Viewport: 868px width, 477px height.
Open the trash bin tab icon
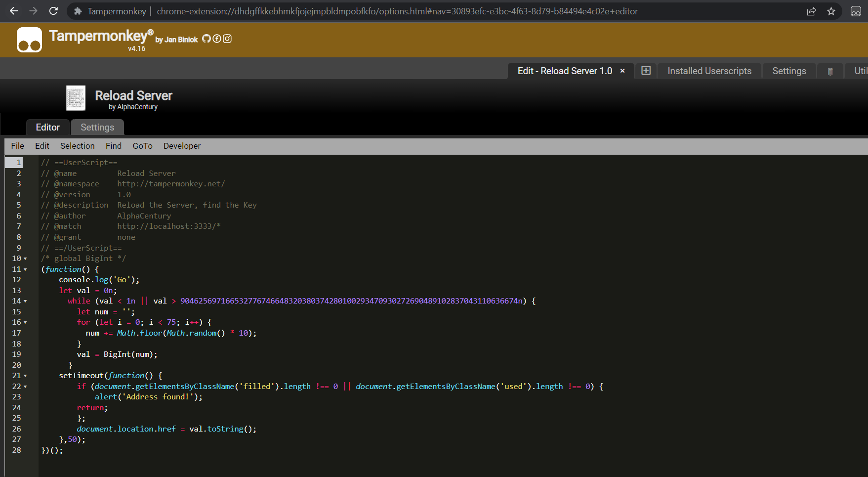[830, 72]
